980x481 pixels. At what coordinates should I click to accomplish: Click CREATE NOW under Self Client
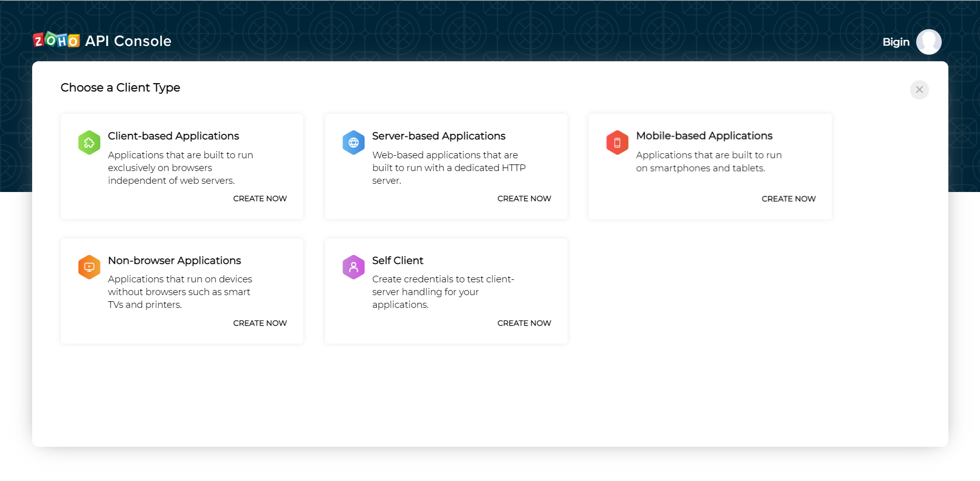coord(524,323)
